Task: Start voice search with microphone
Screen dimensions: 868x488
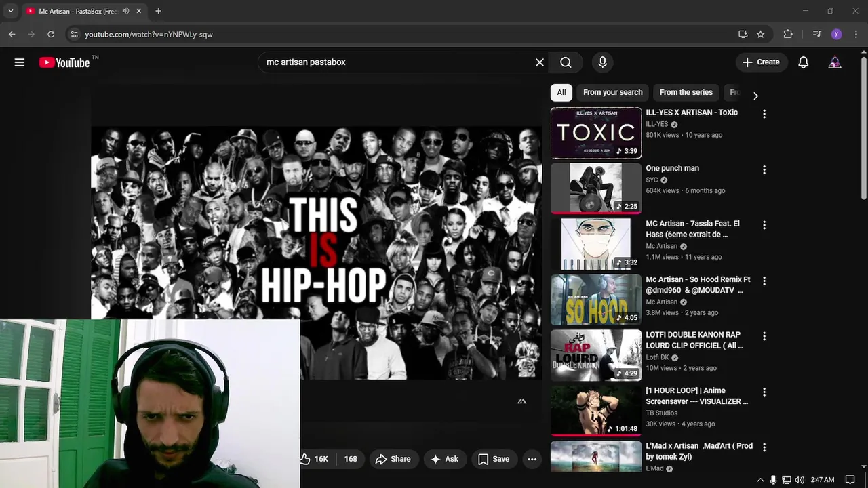Action: click(602, 62)
